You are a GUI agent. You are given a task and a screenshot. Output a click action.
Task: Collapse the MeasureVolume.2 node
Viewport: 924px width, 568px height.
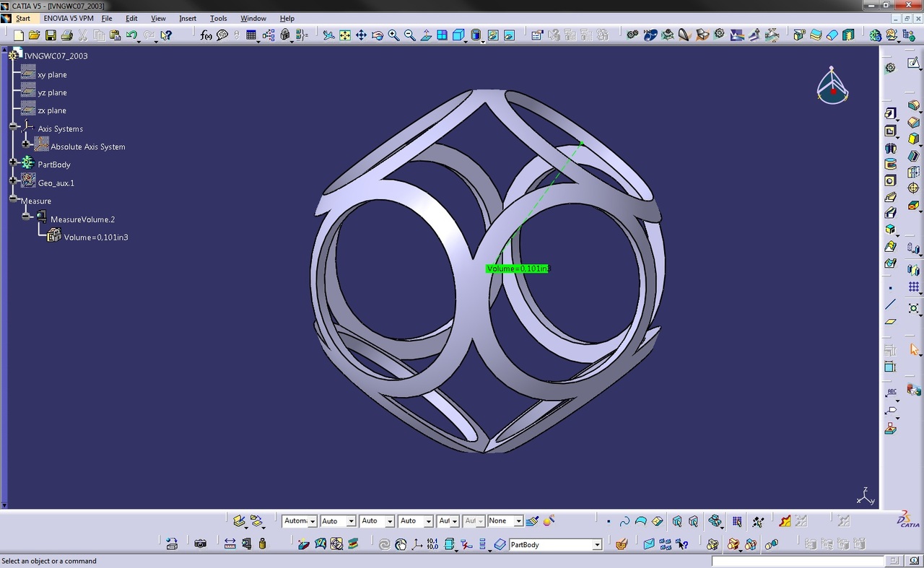[26, 217]
